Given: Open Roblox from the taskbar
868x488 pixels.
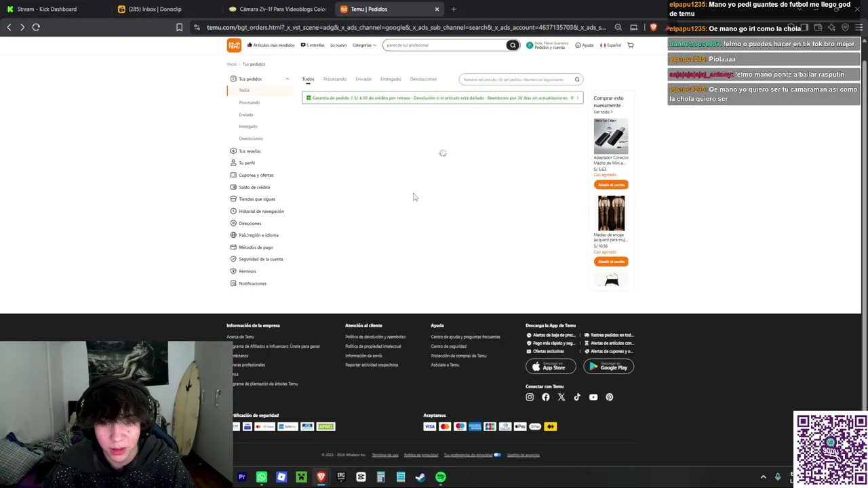Looking at the screenshot, I should click(x=281, y=477).
